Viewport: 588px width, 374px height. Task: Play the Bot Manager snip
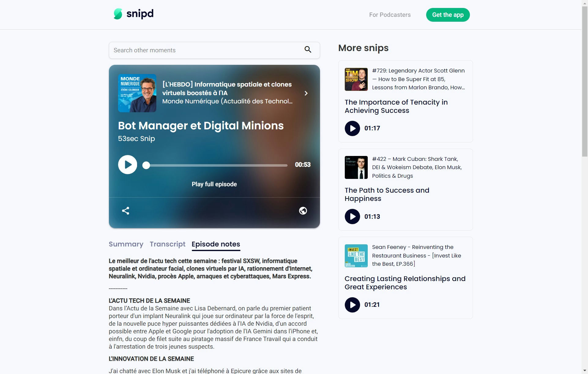(128, 165)
